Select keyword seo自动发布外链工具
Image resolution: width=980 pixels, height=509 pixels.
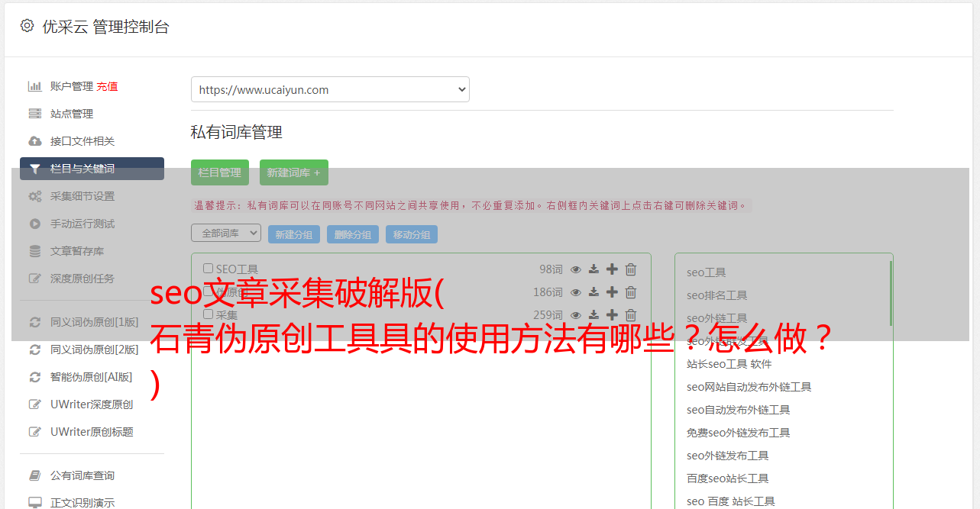pyautogui.click(x=739, y=410)
